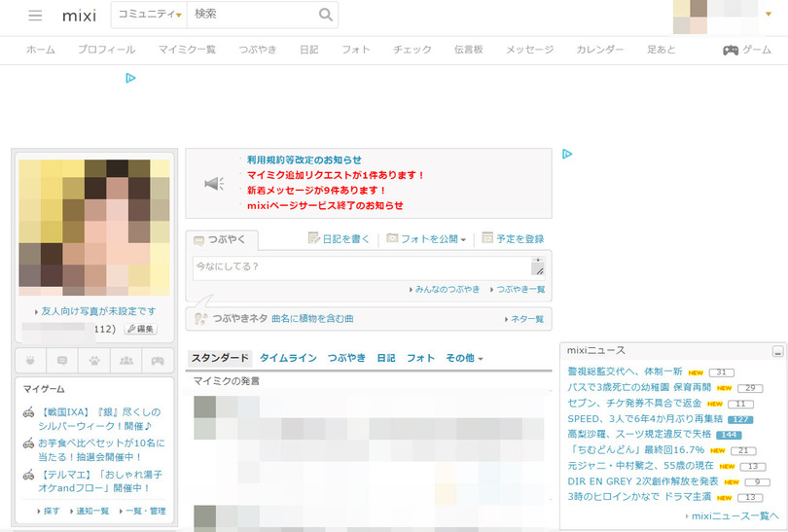Click the diary pencil icon for 日記を書く
Screen dimensions: 788x532
pos(313,237)
